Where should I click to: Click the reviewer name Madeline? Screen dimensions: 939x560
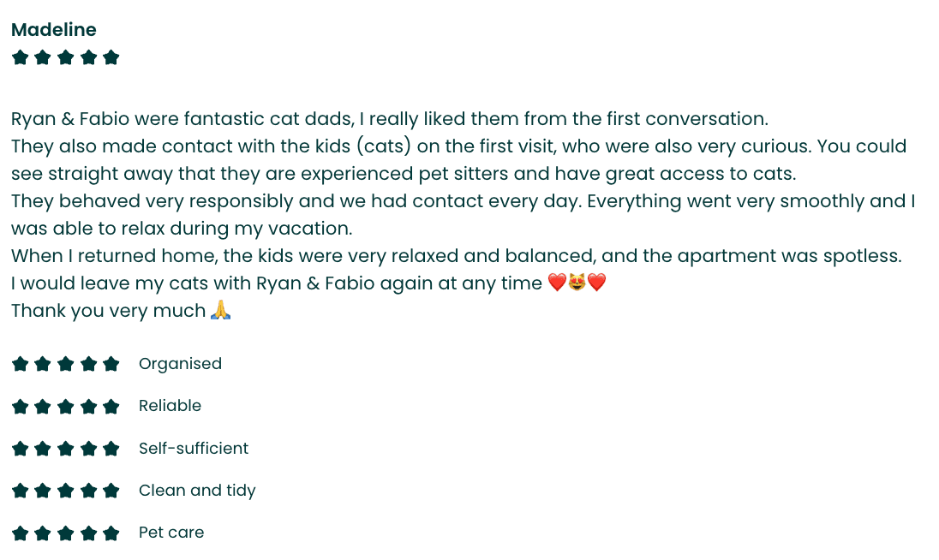tap(53, 29)
